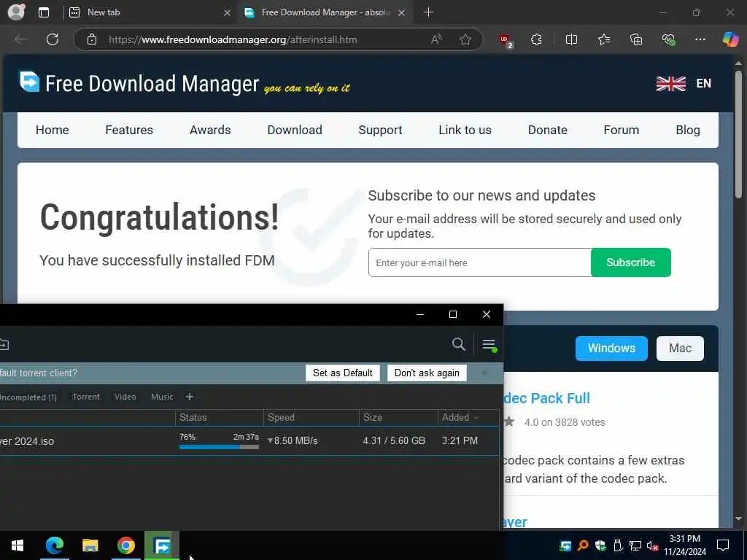The image size is (747, 560).
Task: Select the Windows platform button
Action: (611, 348)
